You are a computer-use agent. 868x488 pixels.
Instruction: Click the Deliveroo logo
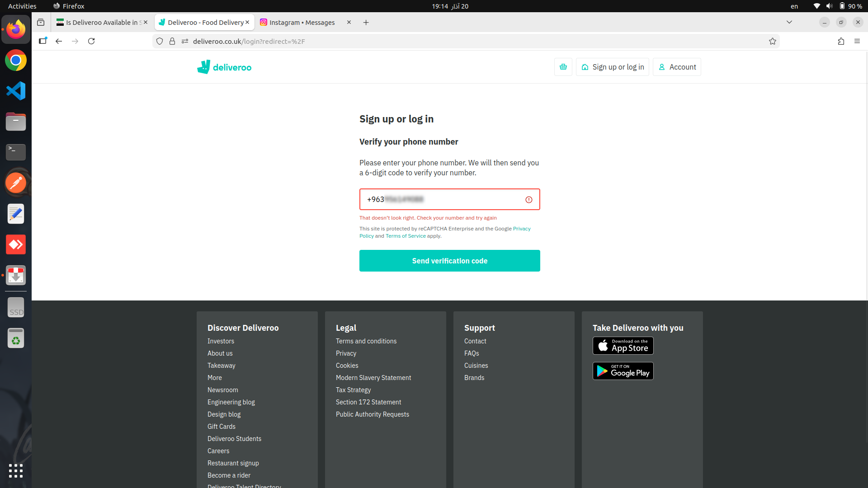pyautogui.click(x=224, y=67)
